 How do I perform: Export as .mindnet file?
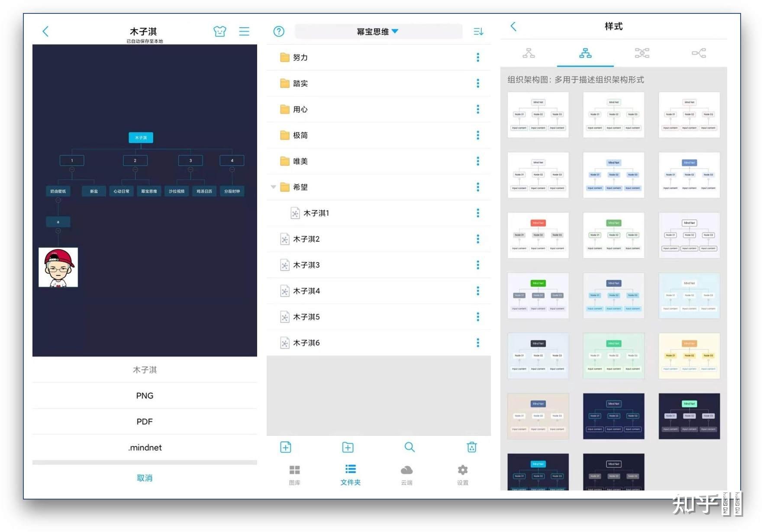click(145, 447)
